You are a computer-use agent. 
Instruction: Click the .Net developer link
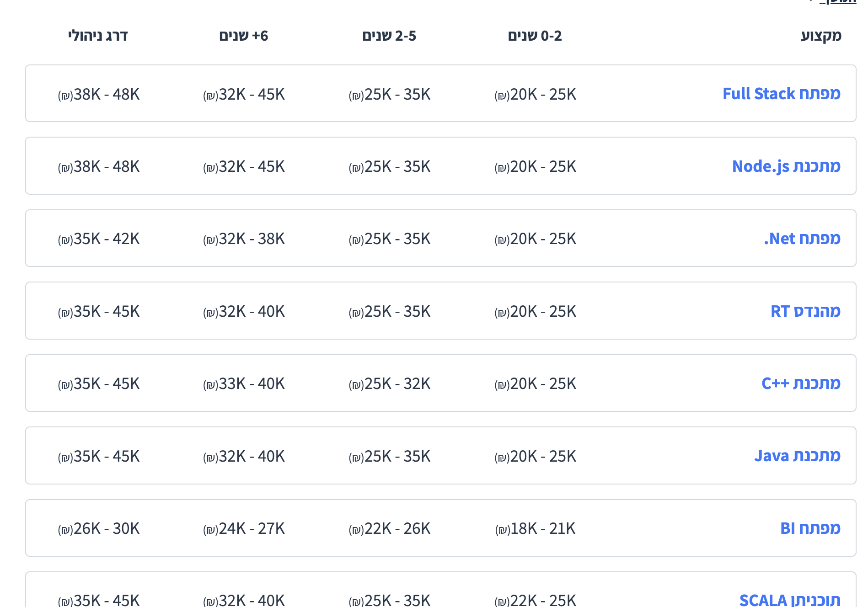[802, 239]
